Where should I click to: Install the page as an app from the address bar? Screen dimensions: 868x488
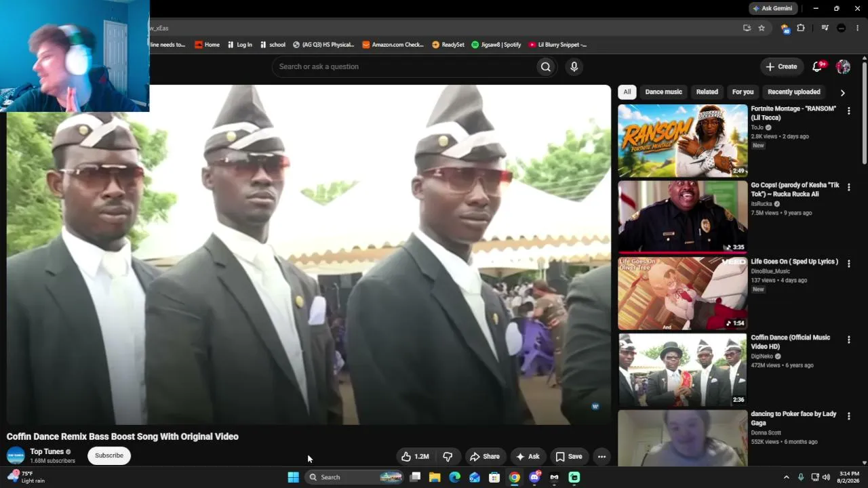747,28
